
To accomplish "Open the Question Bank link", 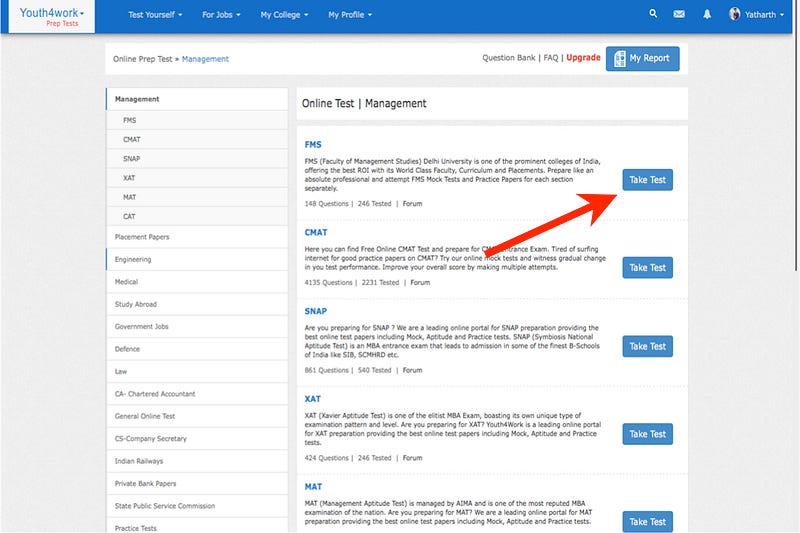I will coord(509,58).
